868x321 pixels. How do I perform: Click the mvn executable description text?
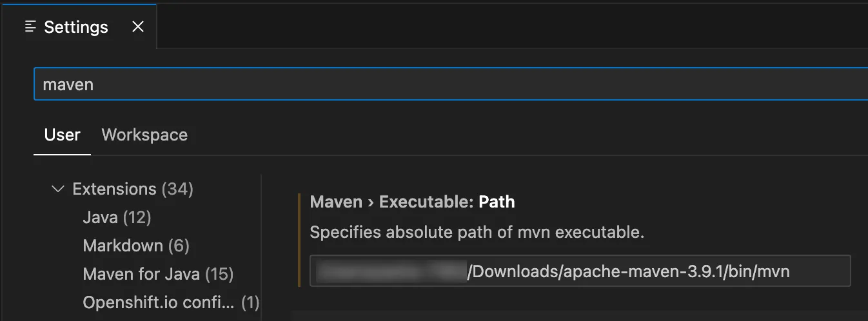(477, 232)
